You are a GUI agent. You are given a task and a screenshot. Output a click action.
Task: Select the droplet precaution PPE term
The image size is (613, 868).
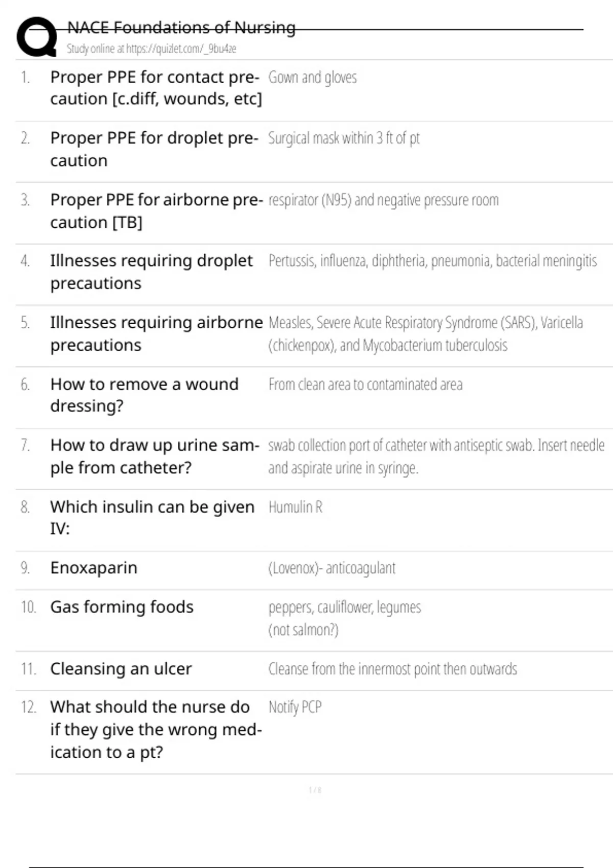coord(154,149)
